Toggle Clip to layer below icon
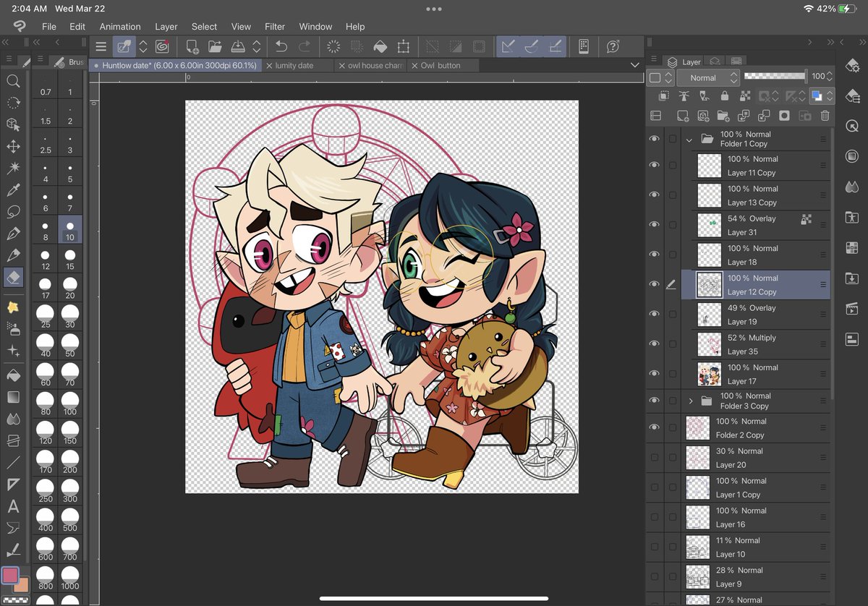This screenshot has width=868, height=606. click(x=663, y=96)
